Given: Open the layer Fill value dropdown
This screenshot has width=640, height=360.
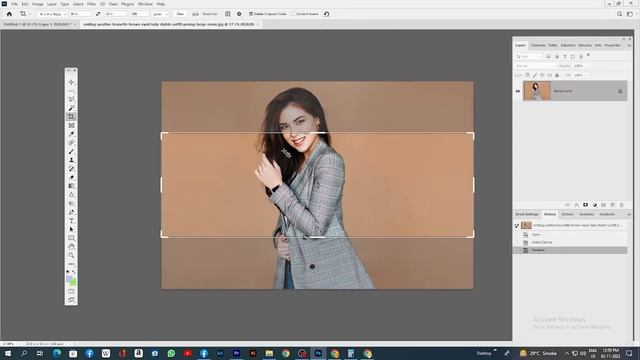Looking at the screenshot, I should [580, 75].
